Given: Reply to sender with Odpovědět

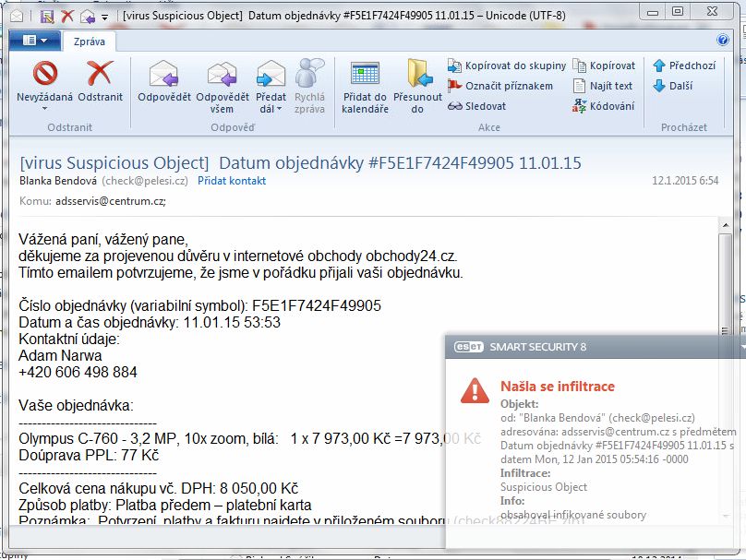Looking at the screenshot, I should pos(163,73).
